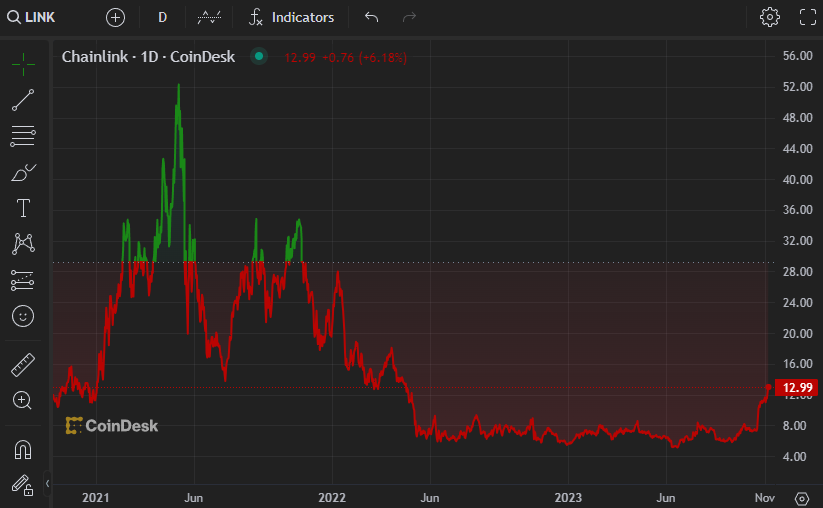Image resolution: width=823 pixels, height=508 pixels.
Task: Choose the XABCD pattern tool
Action: coord(23,243)
